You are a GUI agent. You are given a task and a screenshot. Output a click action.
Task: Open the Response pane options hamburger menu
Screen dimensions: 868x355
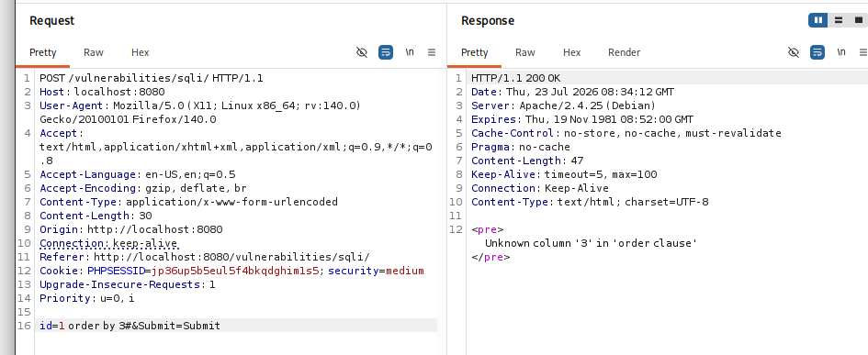coord(863,52)
